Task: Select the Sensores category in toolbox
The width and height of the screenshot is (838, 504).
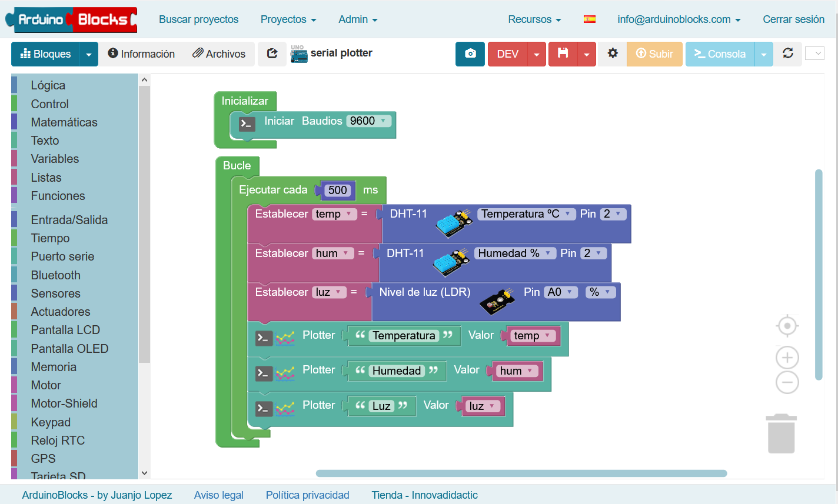Action: pos(55,293)
